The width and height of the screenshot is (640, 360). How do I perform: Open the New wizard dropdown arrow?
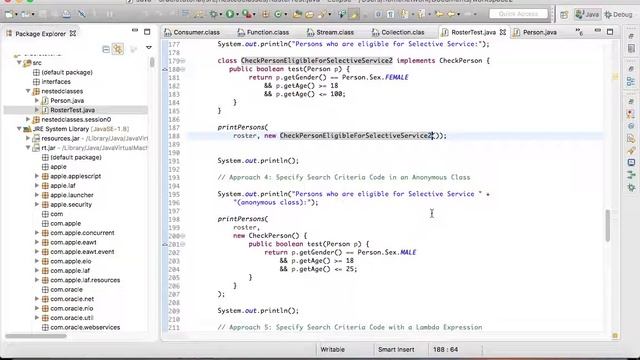click(16, 15)
